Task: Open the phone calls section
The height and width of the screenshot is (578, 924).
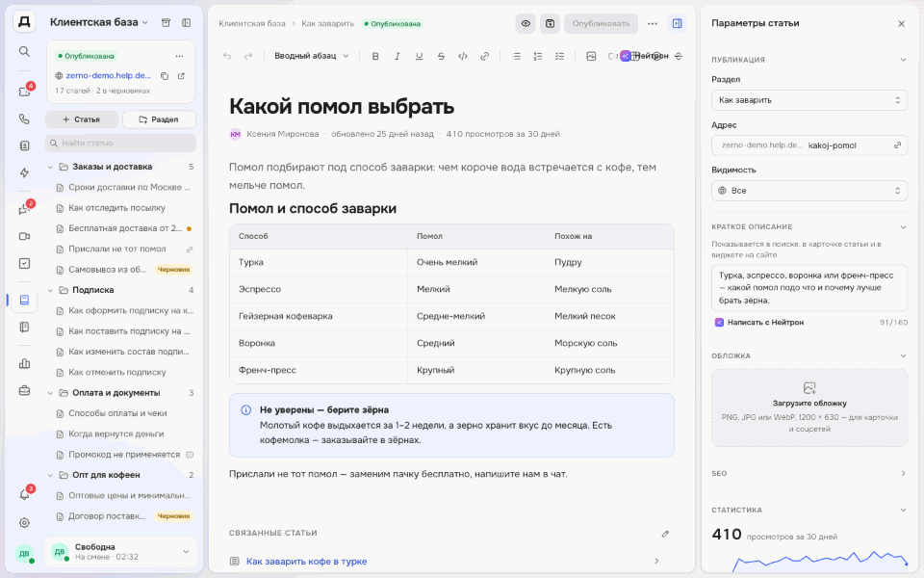Action: (x=24, y=118)
